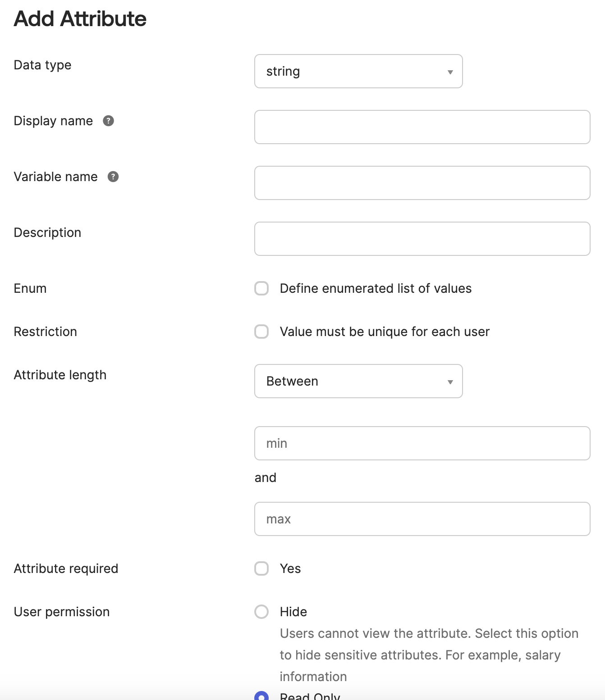The width and height of the screenshot is (605, 700).
Task: Check the unique value restriction option
Action: (x=261, y=332)
